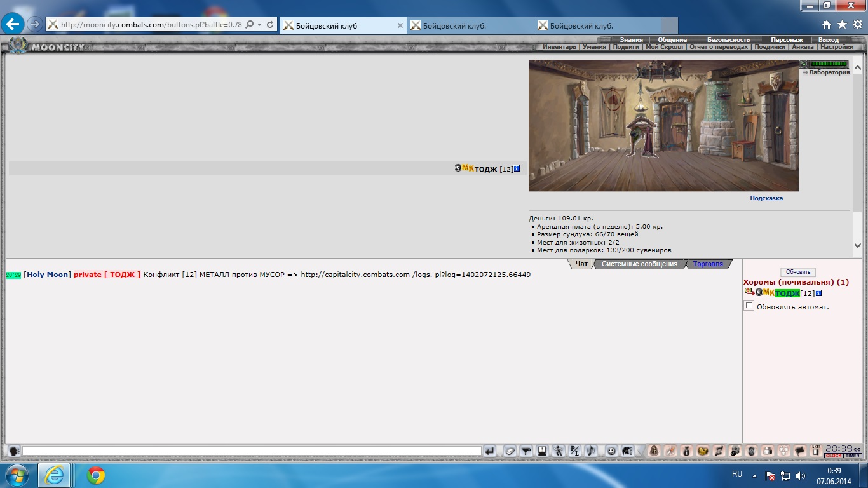The height and width of the screenshot is (488, 868).
Task: Click the two persons friends icon
Action: click(767, 451)
